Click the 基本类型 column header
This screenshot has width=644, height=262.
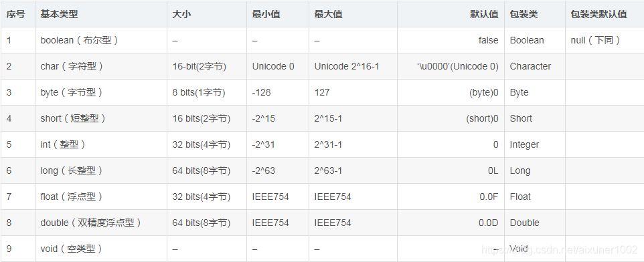100,14
